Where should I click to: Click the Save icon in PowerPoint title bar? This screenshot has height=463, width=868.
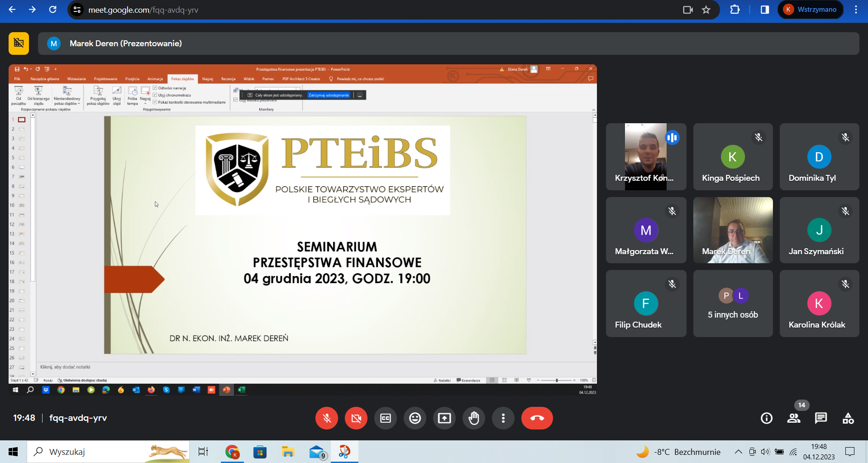(x=17, y=69)
